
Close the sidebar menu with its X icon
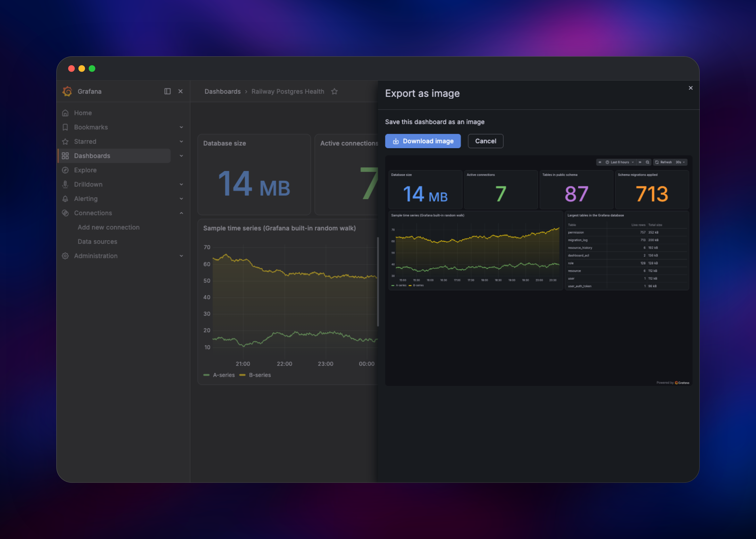tap(181, 91)
